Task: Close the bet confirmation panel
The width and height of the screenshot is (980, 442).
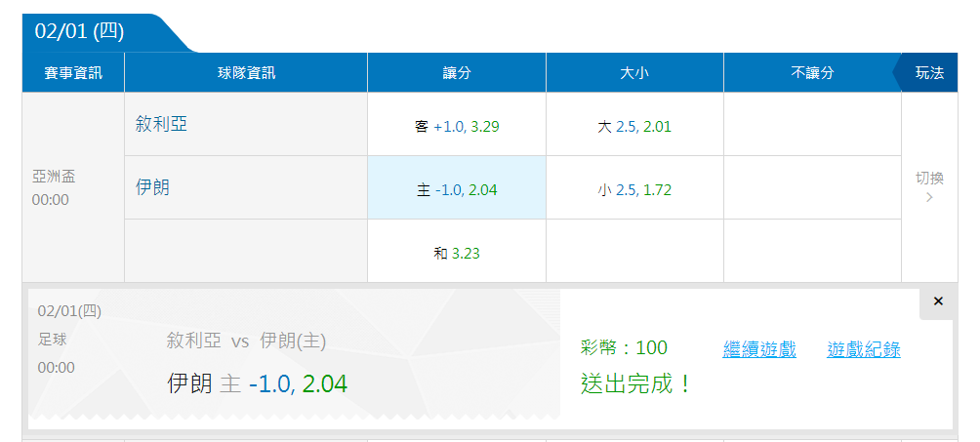Action: [937, 301]
